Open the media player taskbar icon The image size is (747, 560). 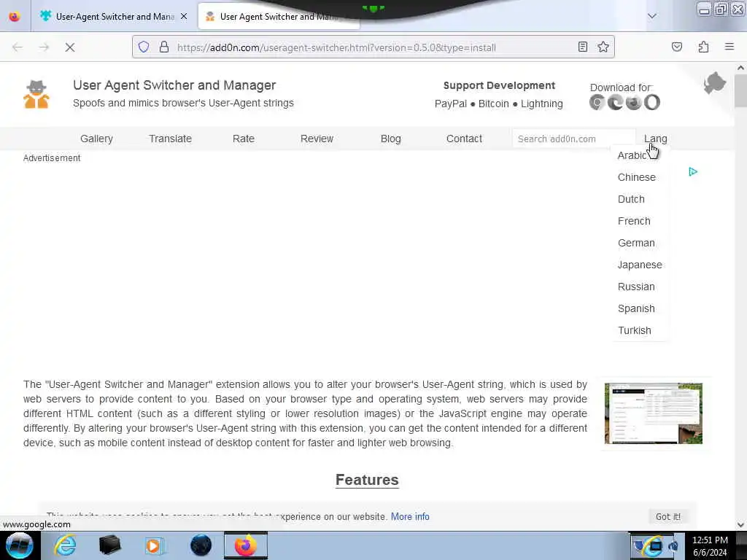155,545
